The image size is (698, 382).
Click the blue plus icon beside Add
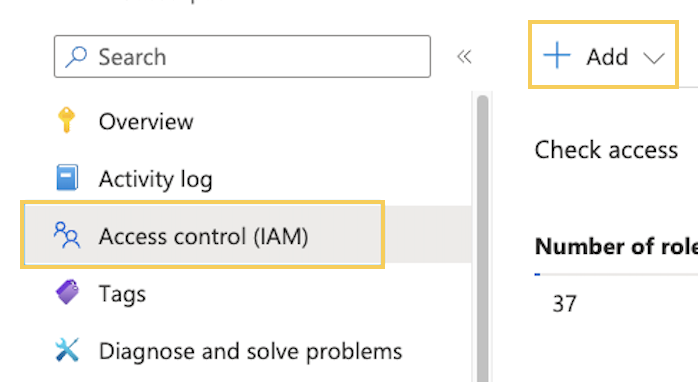point(556,56)
